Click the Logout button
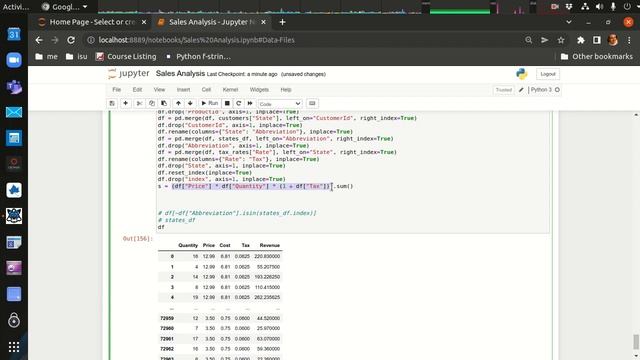 [x=548, y=74]
